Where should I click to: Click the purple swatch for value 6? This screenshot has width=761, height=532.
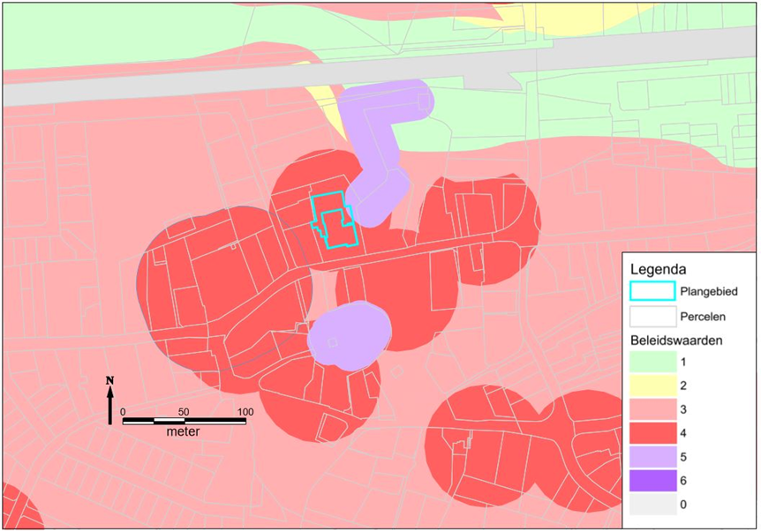click(x=652, y=481)
